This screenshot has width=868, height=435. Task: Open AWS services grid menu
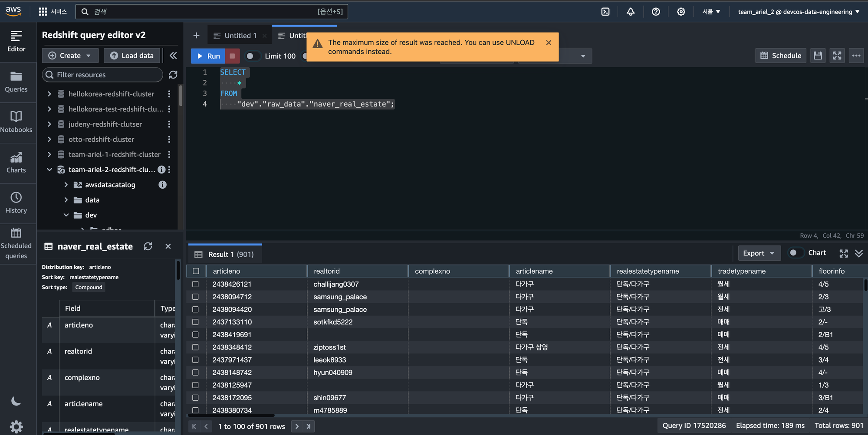pos(43,12)
